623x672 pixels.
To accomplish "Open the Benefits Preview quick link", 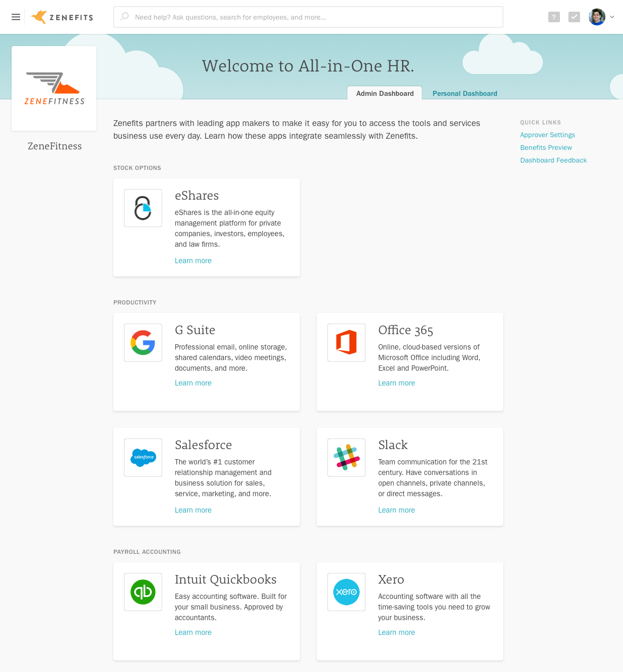I will tap(546, 148).
